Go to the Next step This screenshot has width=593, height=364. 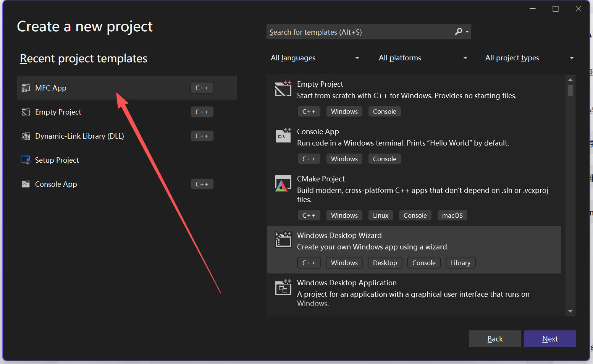pyautogui.click(x=550, y=339)
